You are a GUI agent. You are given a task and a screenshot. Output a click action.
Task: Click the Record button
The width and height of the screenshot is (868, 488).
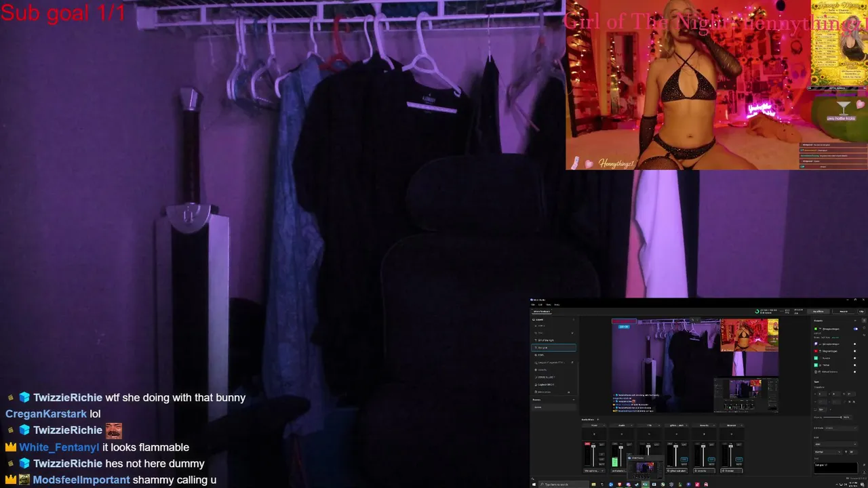pos(844,312)
